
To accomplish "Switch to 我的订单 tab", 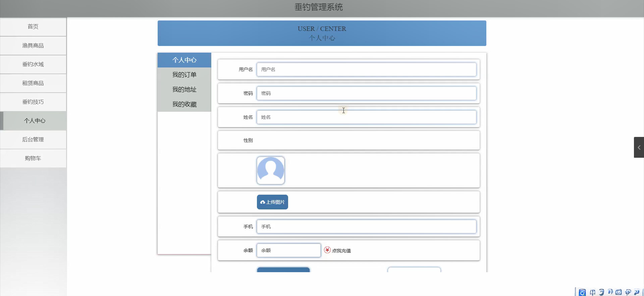I will pos(184,75).
